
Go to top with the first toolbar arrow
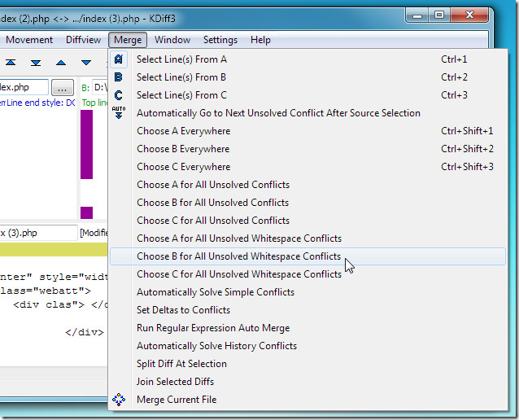pyautogui.click(x=11, y=63)
